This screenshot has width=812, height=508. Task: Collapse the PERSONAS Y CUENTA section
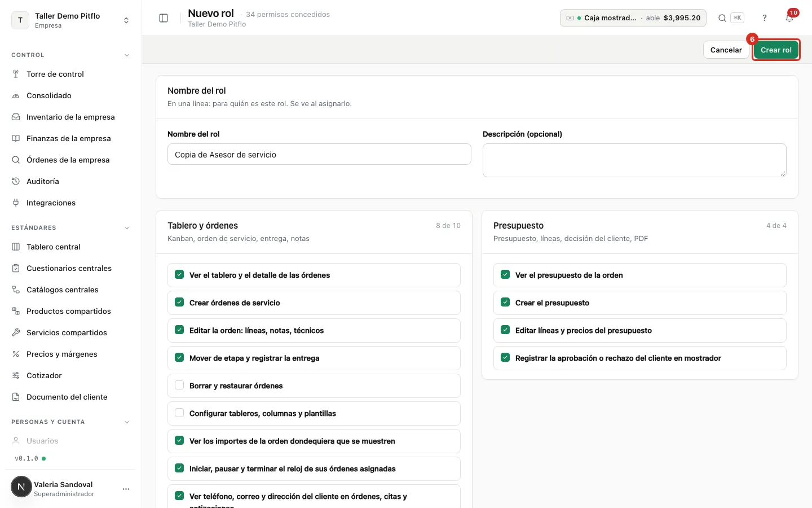pyautogui.click(x=127, y=422)
